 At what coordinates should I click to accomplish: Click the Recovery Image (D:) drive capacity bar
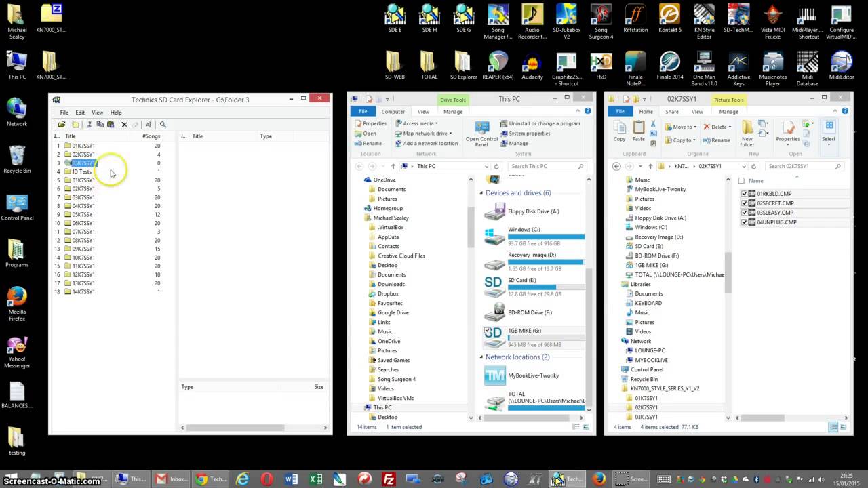coord(545,262)
